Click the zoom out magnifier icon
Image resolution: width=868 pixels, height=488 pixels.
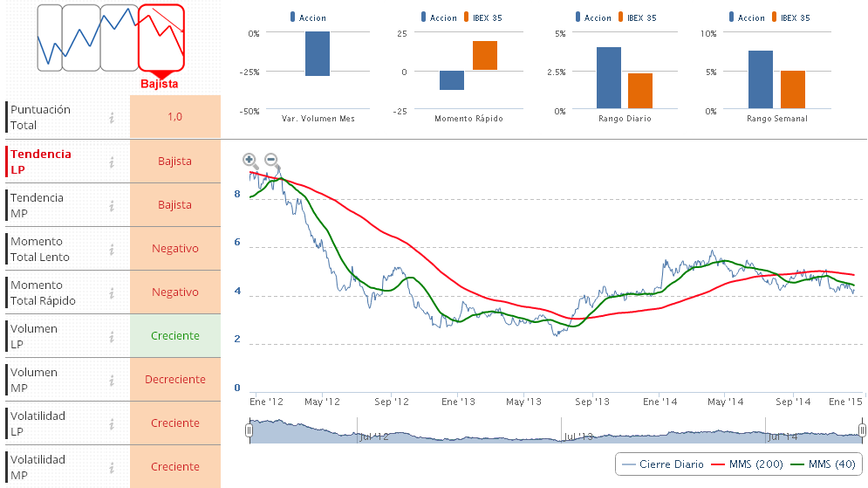pyautogui.click(x=272, y=162)
